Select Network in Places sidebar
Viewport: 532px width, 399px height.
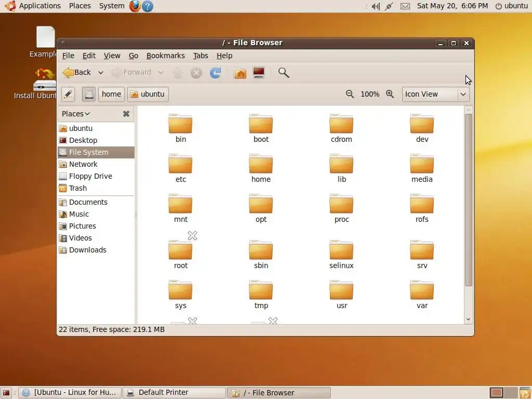96,164
